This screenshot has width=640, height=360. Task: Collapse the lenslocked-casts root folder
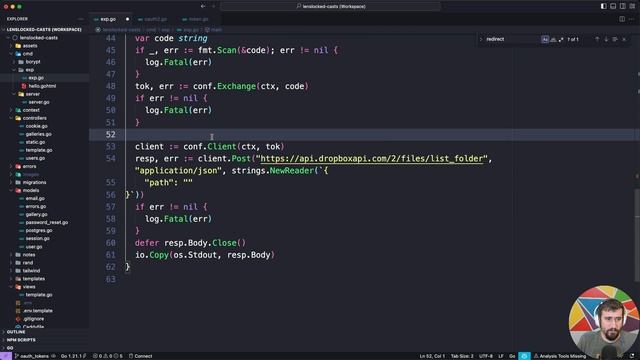[44, 38]
